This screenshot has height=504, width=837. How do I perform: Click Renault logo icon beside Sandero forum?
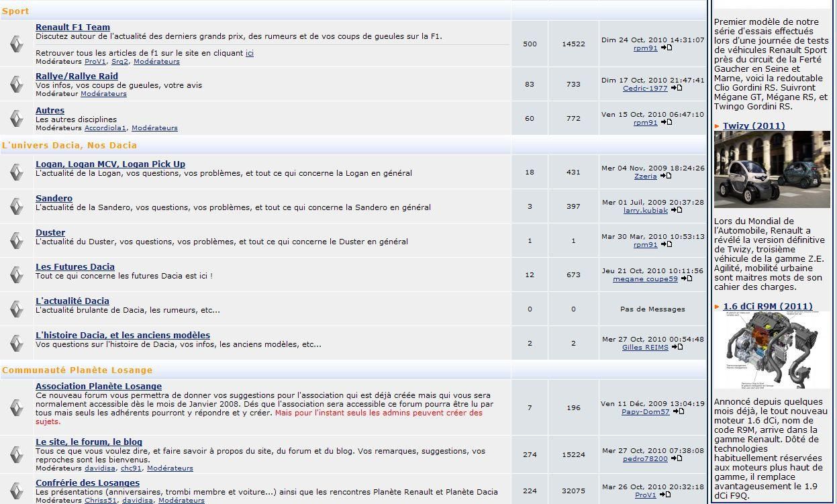pos(17,206)
